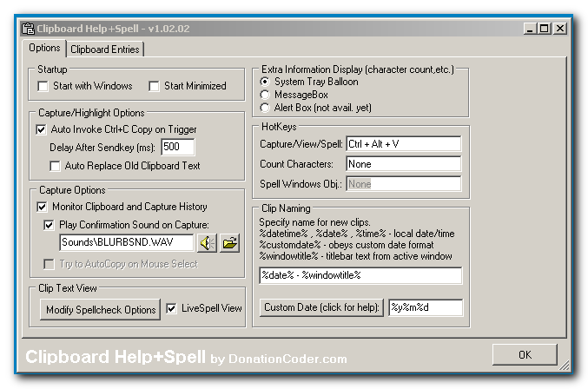Viewport: 588px width, 389px height.
Task: Click the Capture Options group label
Action: [72, 190]
